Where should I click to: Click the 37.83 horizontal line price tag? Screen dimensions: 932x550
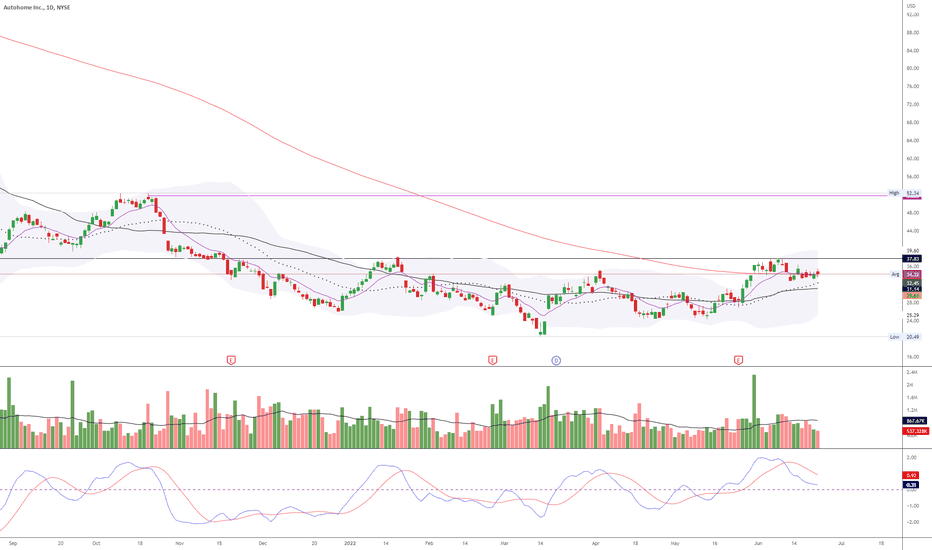(912, 259)
